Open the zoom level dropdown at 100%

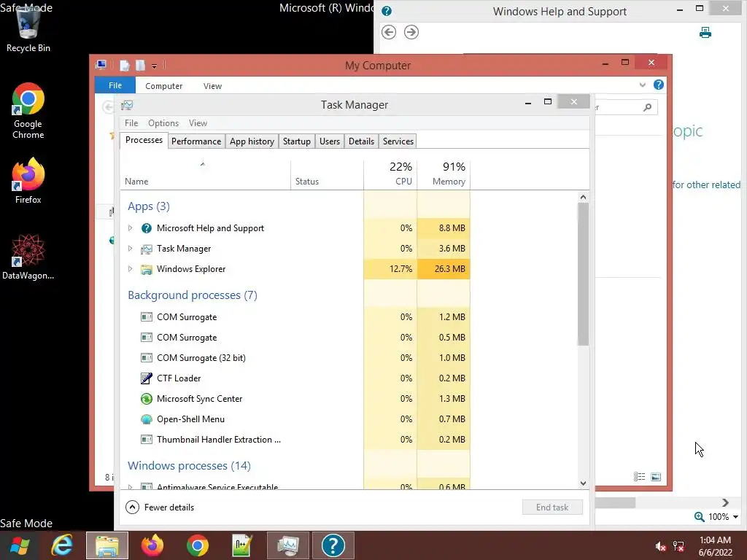click(735, 517)
